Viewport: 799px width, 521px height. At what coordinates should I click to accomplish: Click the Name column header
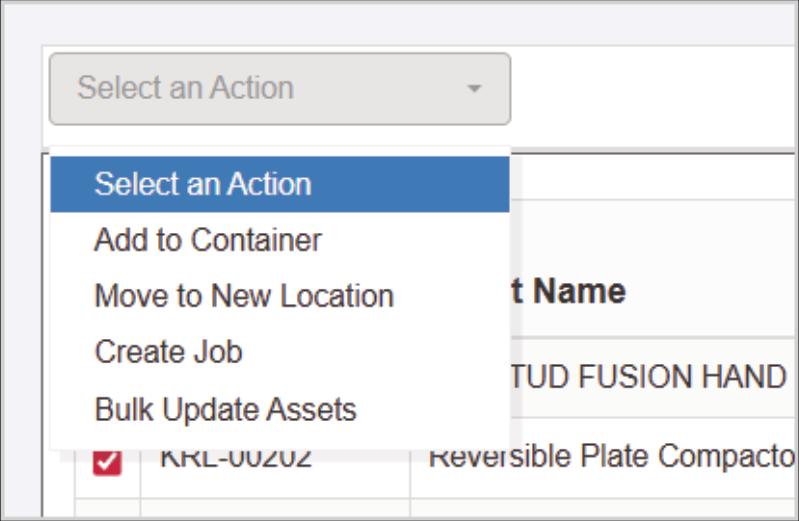click(x=570, y=291)
